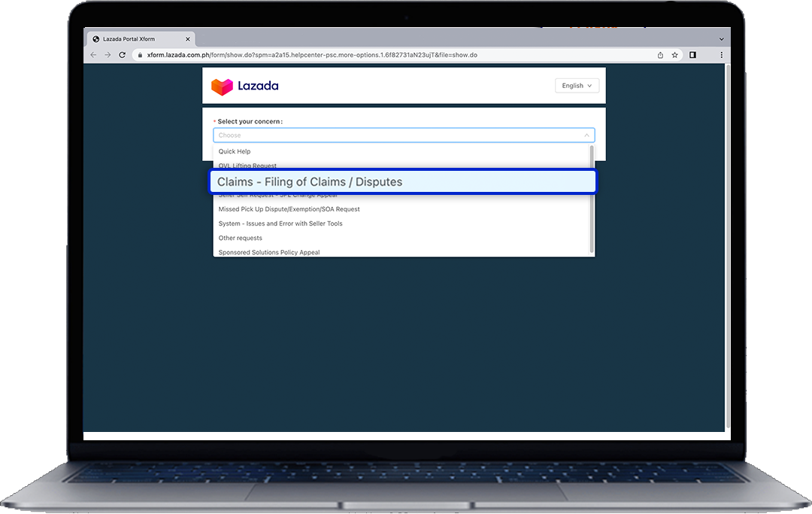Viewport: 812px width, 514px height.
Task: Click the padlock icon in address bar
Action: pyautogui.click(x=140, y=54)
